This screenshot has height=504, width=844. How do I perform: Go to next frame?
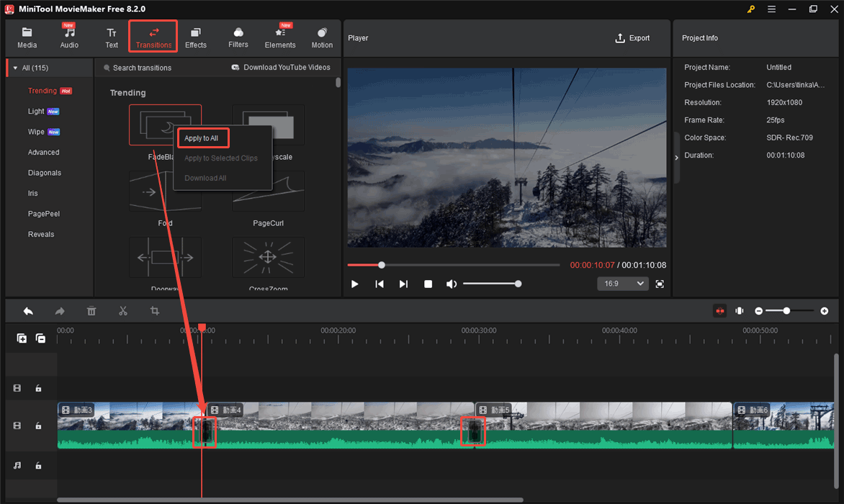pos(403,284)
